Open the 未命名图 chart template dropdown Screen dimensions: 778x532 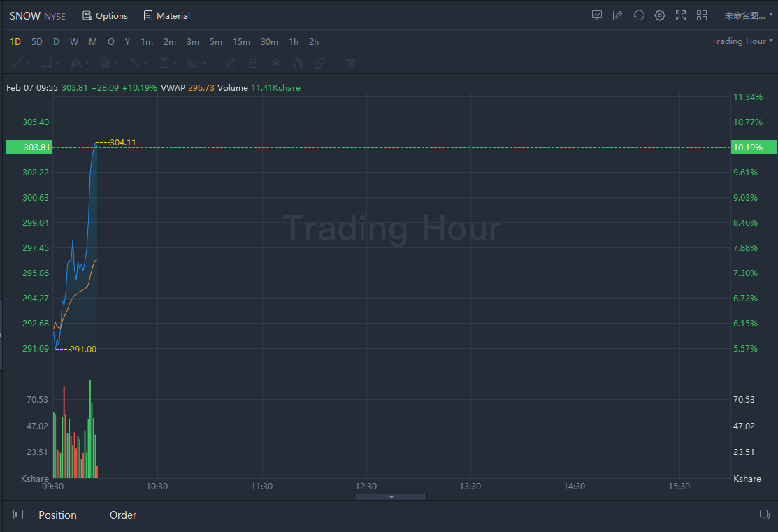(x=748, y=16)
